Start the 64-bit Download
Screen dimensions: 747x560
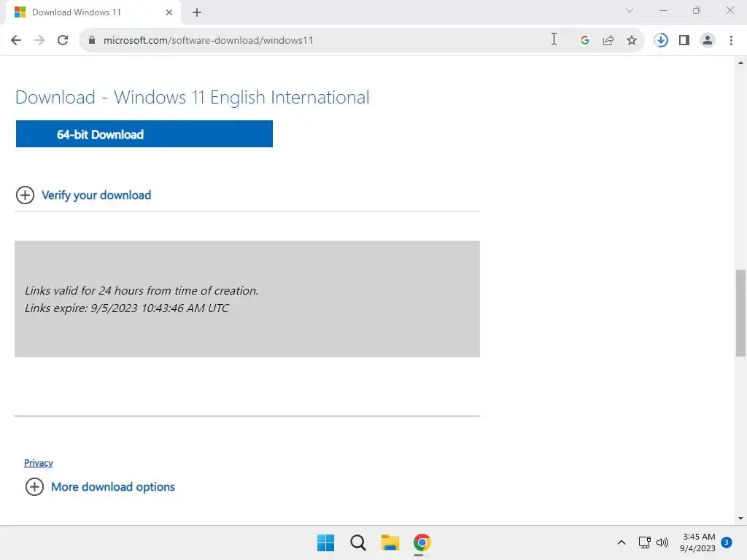point(144,134)
